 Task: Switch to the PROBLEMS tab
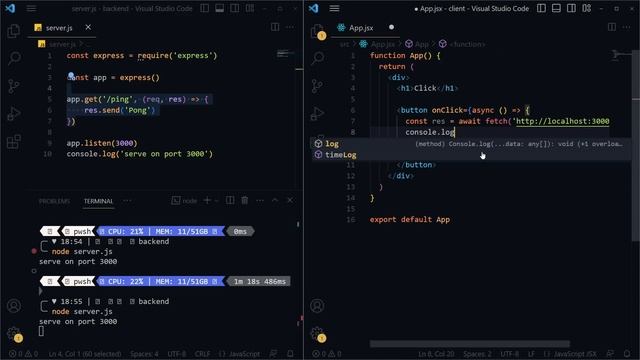54,201
